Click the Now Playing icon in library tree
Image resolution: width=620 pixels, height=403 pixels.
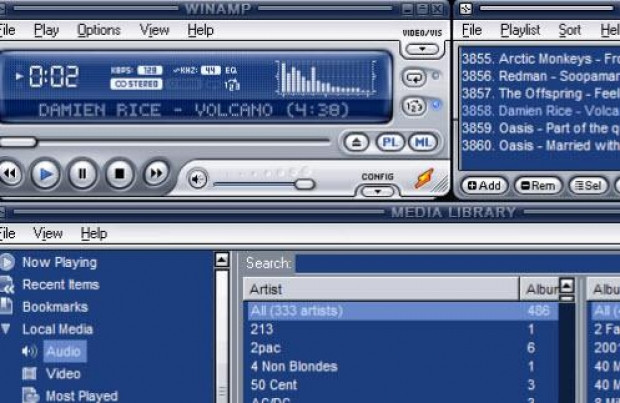(7, 262)
